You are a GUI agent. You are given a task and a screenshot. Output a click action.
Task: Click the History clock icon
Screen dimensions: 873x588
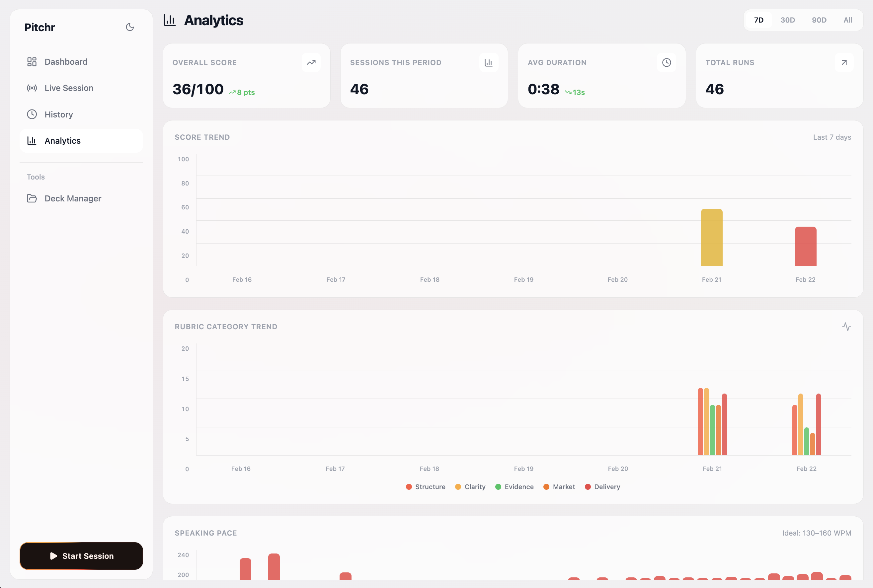pyautogui.click(x=32, y=114)
